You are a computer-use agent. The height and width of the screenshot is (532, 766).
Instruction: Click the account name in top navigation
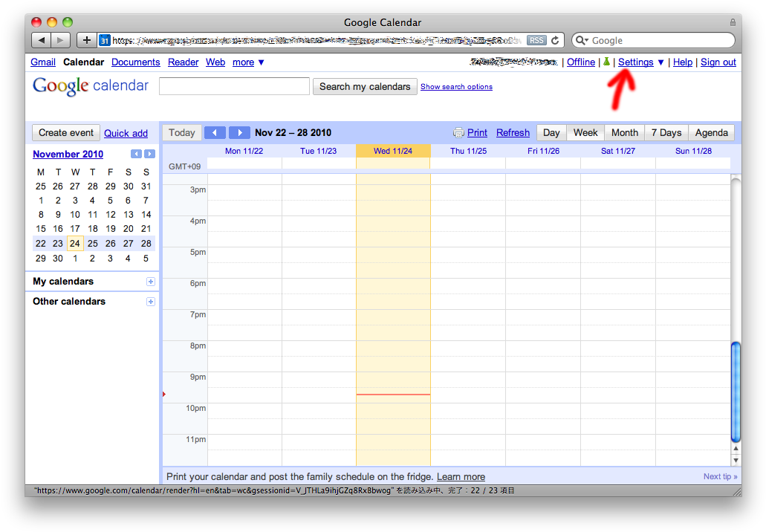pos(513,62)
